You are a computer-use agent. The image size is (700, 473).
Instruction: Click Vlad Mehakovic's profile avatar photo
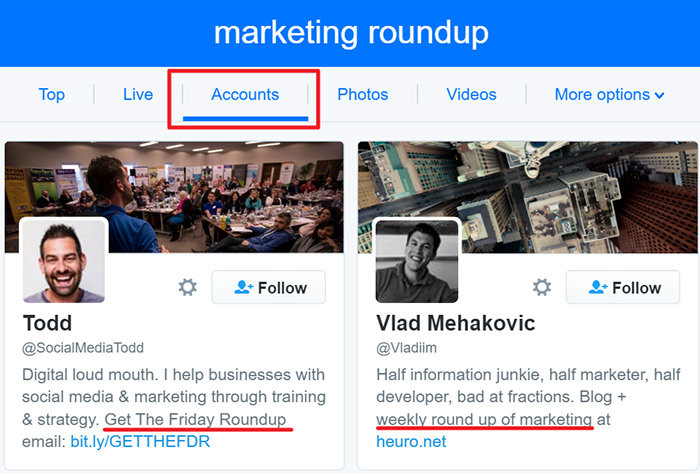(x=417, y=261)
